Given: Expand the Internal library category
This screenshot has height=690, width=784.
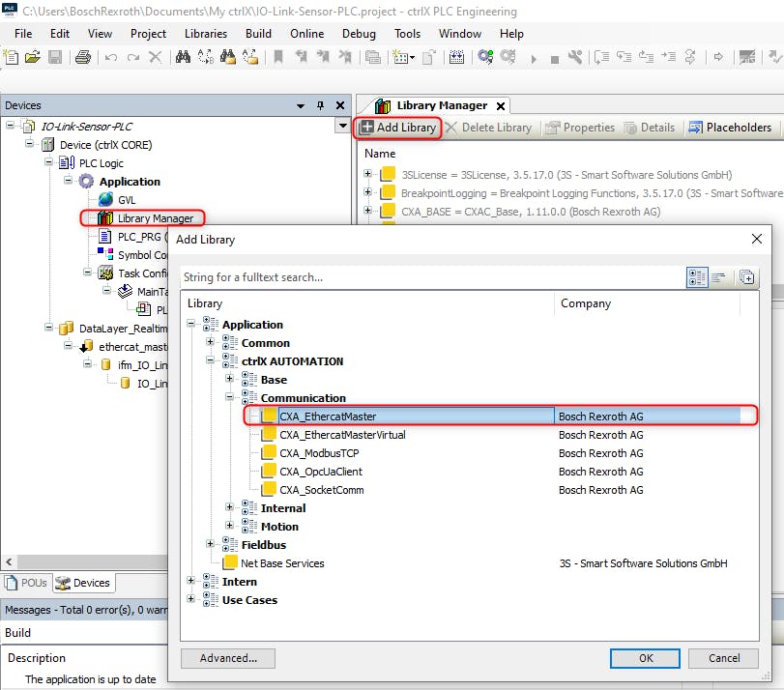Looking at the screenshot, I should (x=230, y=507).
